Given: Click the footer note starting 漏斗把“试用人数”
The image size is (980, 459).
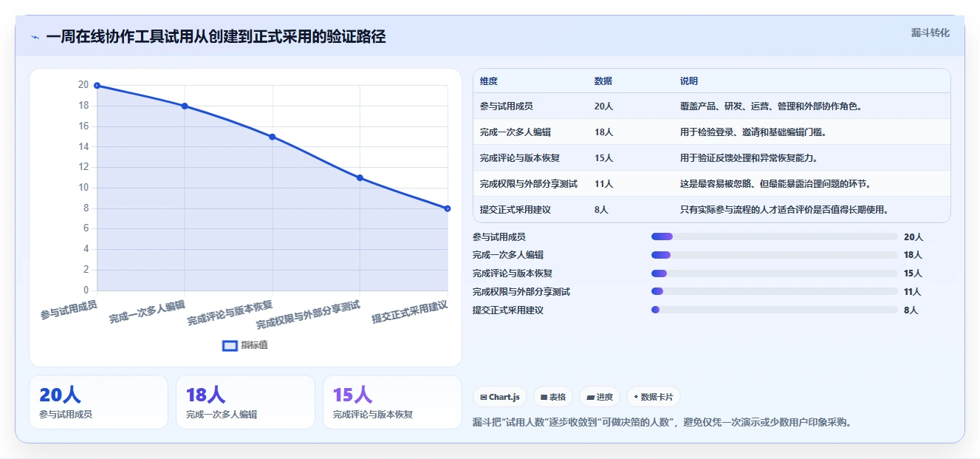Looking at the screenshot, I should (662, 423).
